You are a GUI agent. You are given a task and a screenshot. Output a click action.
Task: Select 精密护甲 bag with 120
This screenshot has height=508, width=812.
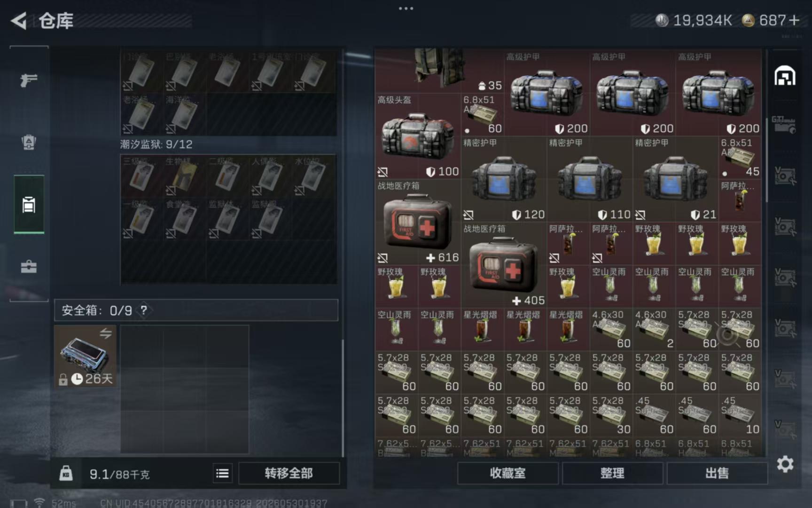tap(504, 179)
